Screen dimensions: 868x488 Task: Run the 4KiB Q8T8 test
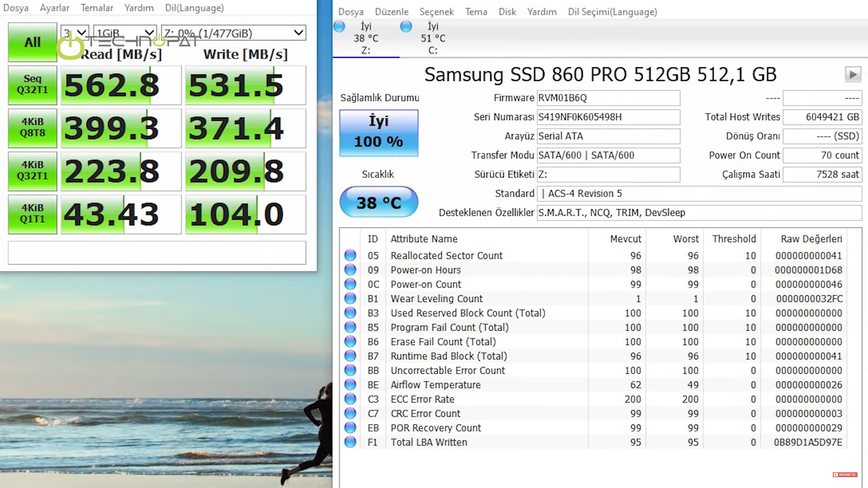click(x=33, y=128)
